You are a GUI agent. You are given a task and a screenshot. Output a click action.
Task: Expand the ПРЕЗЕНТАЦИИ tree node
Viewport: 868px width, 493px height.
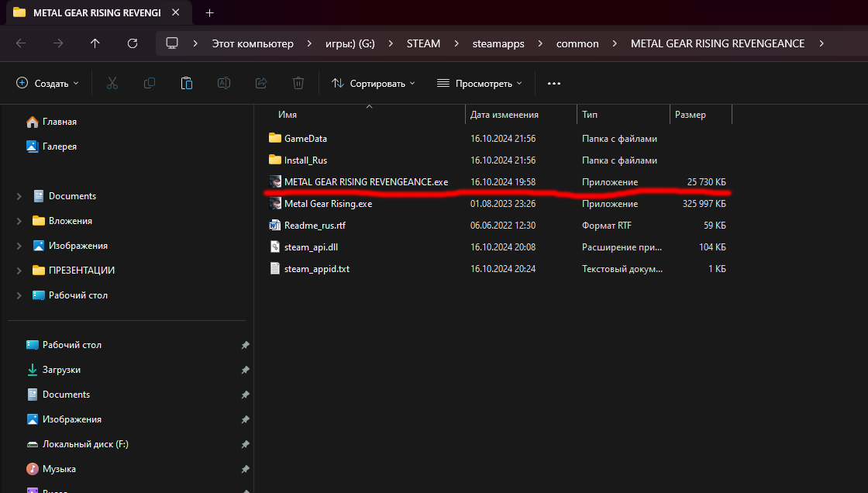pos(19,271)
